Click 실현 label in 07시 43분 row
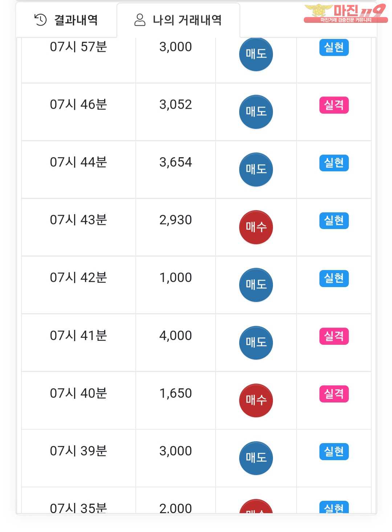Image resolution: width=392 pixels, height=532 pixels. click(334, 221)
